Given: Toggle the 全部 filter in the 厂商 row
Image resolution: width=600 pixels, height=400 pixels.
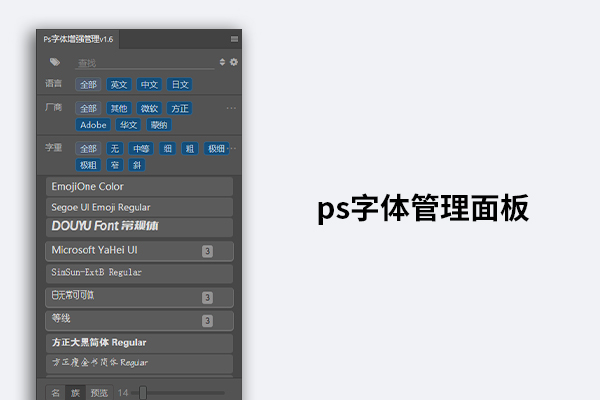Looking at the screenshot, I should 88,109.
